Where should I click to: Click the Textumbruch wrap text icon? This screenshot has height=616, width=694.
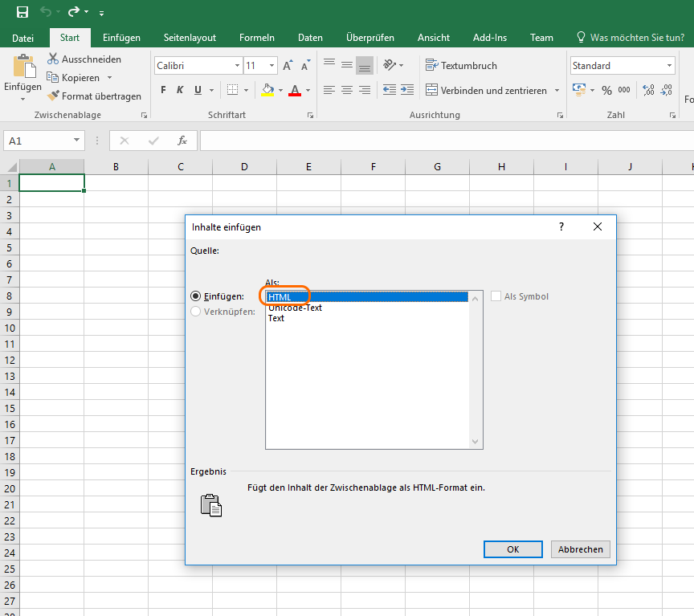click(x=431, y=66)
